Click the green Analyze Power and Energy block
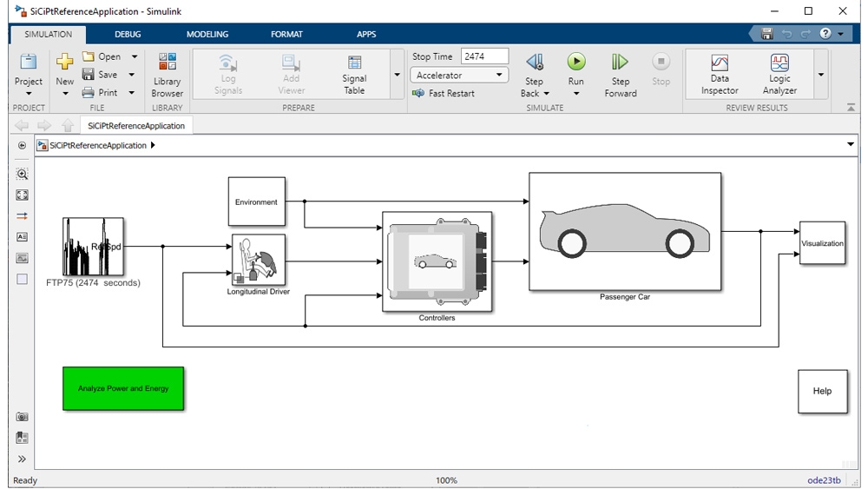This screenshot has width=868, height=489. (123, 388)
